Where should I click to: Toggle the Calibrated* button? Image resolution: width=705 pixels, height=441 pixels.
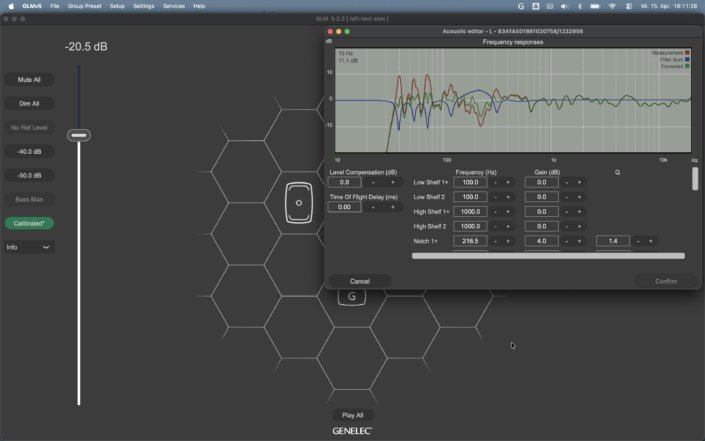pos(29,223)
